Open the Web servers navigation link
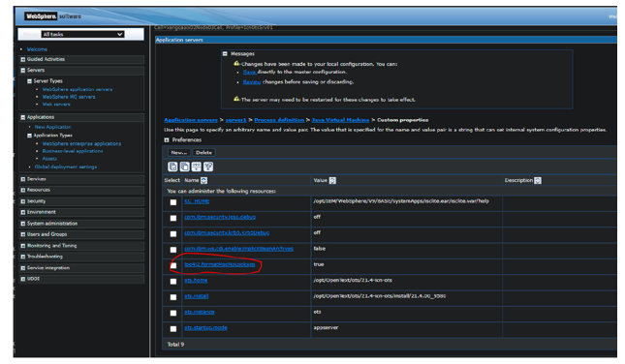Screen dimensions: 625x364 pyautogui.click(x=56, y=105)
